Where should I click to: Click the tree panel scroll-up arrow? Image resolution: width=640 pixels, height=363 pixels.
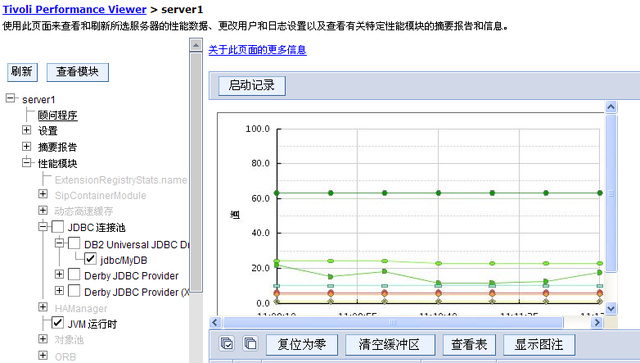pos(196,45)
